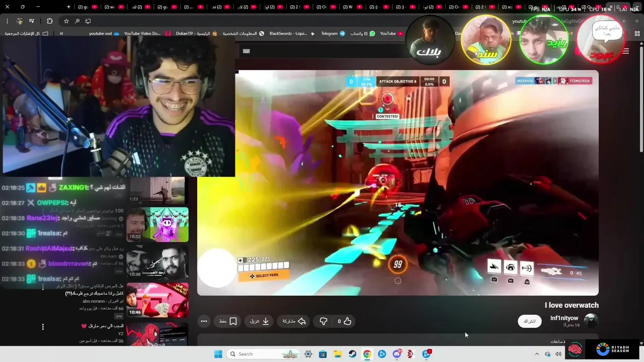Open 'كل الإشارات المرجعية' bookmarks folder
The image size is (644, 362).
coord(27,34)
